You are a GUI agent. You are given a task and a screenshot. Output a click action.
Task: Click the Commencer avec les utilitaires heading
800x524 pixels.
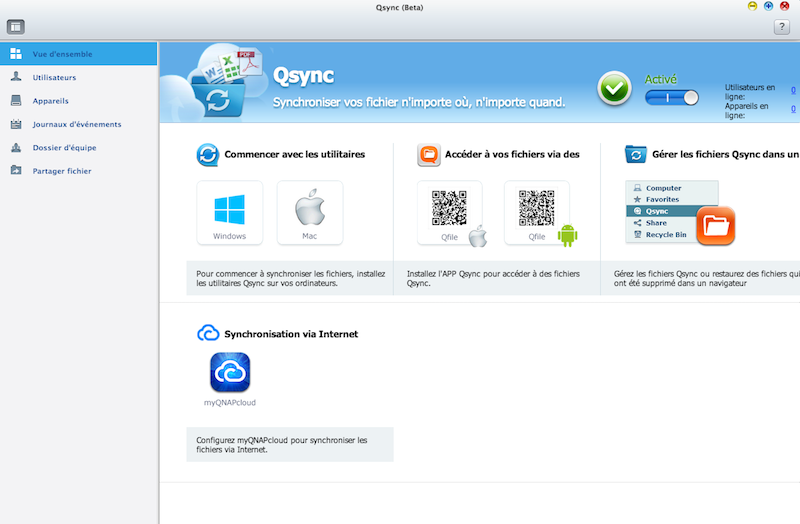294,154
